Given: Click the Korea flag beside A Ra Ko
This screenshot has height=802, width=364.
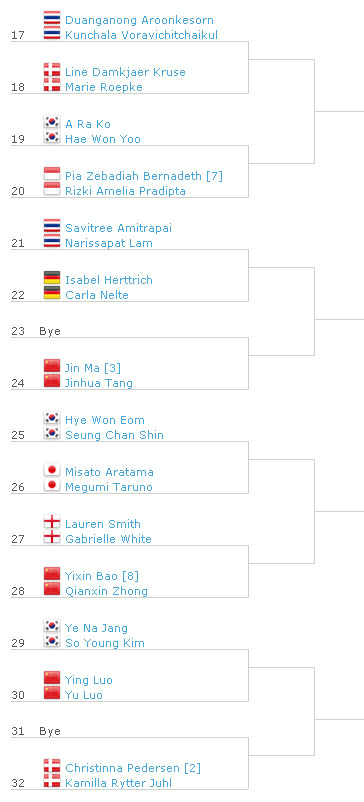Looking at the screenshot, I should [x=52, y=122].
